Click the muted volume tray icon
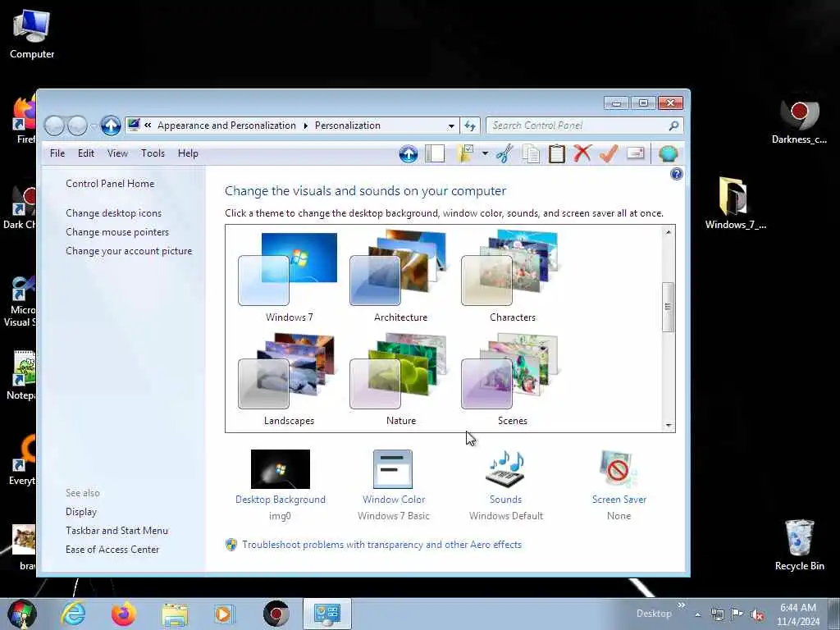This screenshot has width=840, height=630. (757, 614)
